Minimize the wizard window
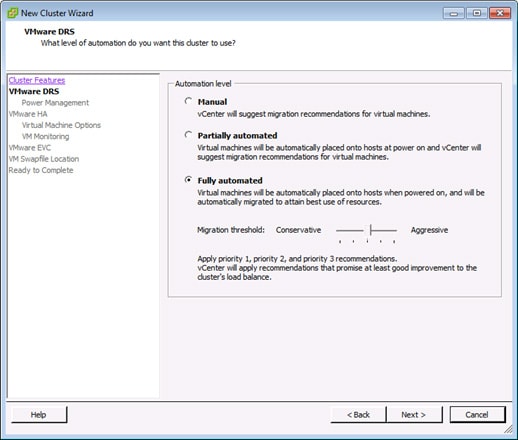This screenshot has height=440, width=518. [454, 13]
